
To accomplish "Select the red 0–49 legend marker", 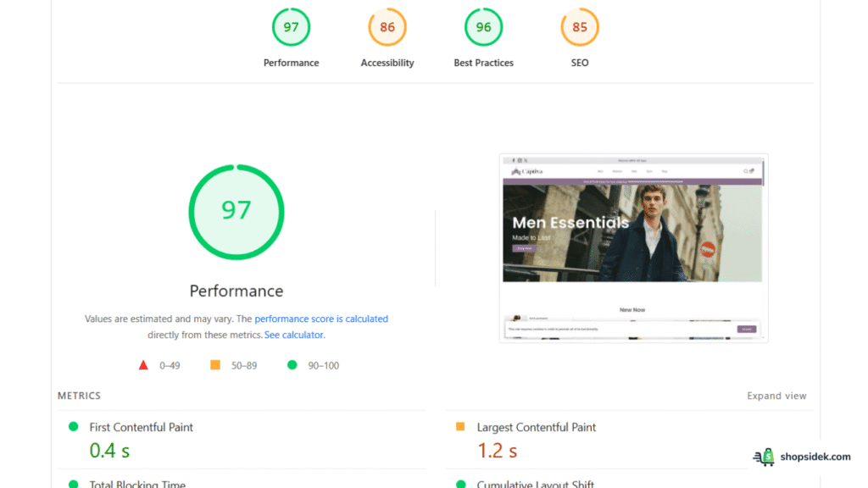I will pos(143,364).
